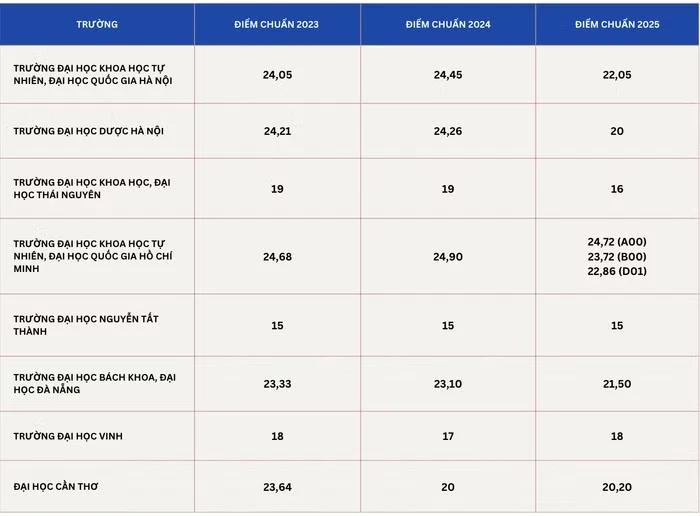Select the 23,64 score for Cần Thơ
700x516 pixels.
tap(277, 487)
